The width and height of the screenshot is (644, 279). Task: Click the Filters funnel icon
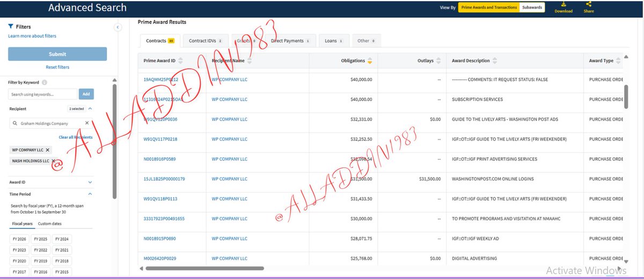click(11, 26)
